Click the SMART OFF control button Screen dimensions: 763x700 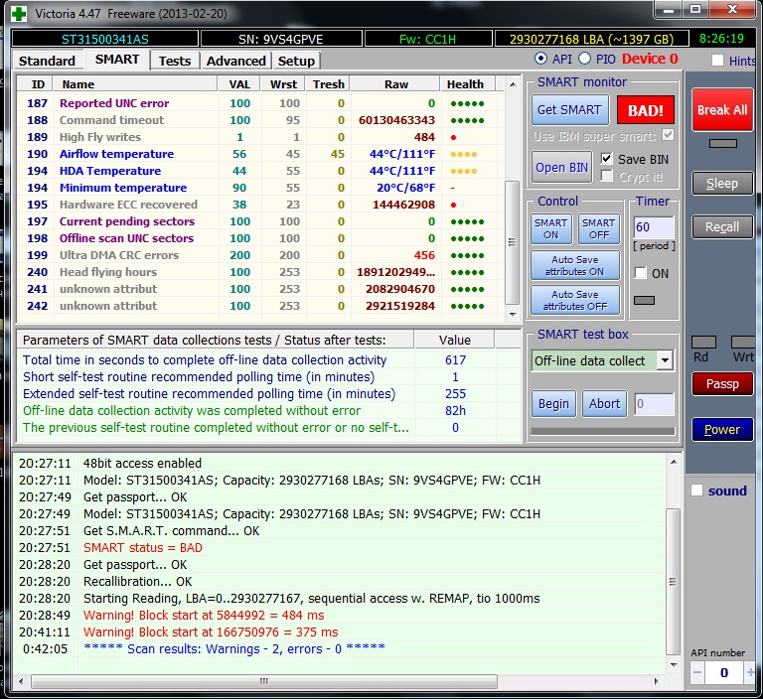point(597,229)
